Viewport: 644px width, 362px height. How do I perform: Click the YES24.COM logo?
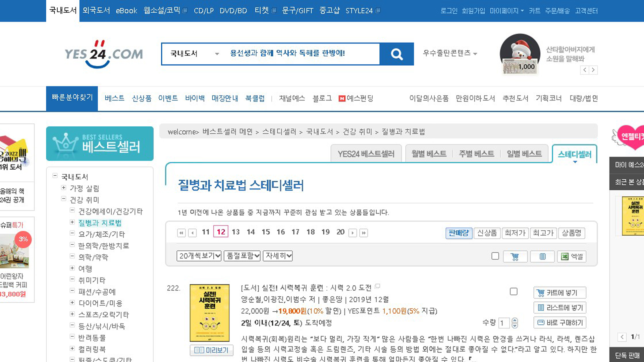click(x=104, y=54)
